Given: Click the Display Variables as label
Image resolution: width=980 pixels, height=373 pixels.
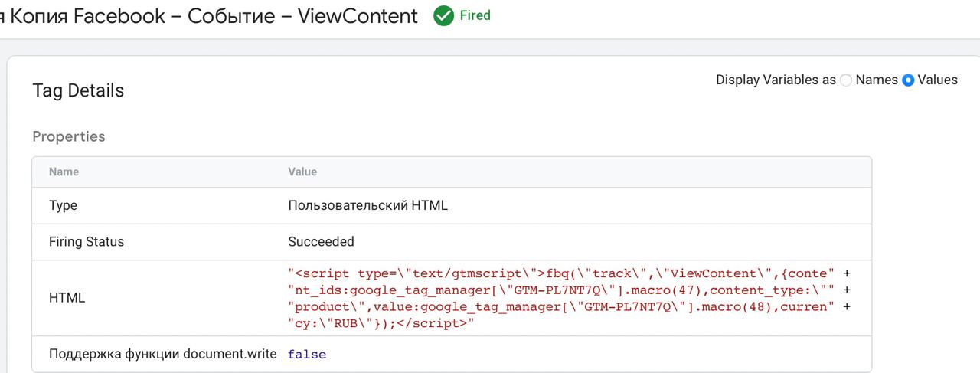Looking at the screenshot, I should point(776,80).
